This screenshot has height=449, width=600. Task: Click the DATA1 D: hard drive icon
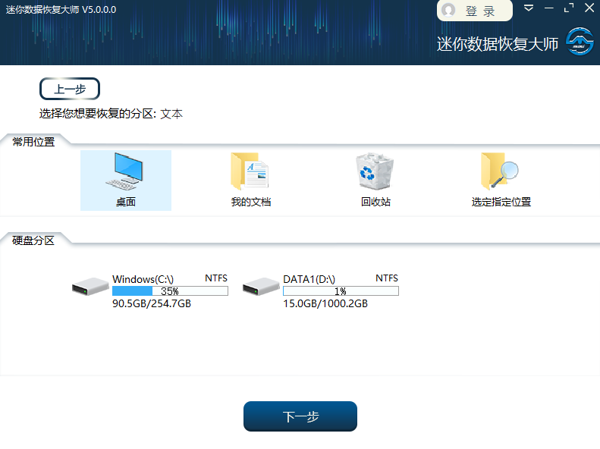(x=261, y=288)
